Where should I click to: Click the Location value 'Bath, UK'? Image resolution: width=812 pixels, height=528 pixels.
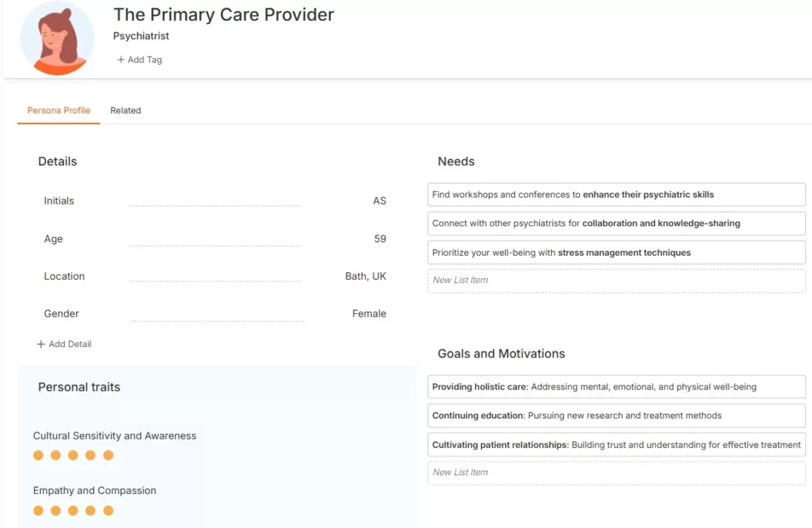[366, 276]
